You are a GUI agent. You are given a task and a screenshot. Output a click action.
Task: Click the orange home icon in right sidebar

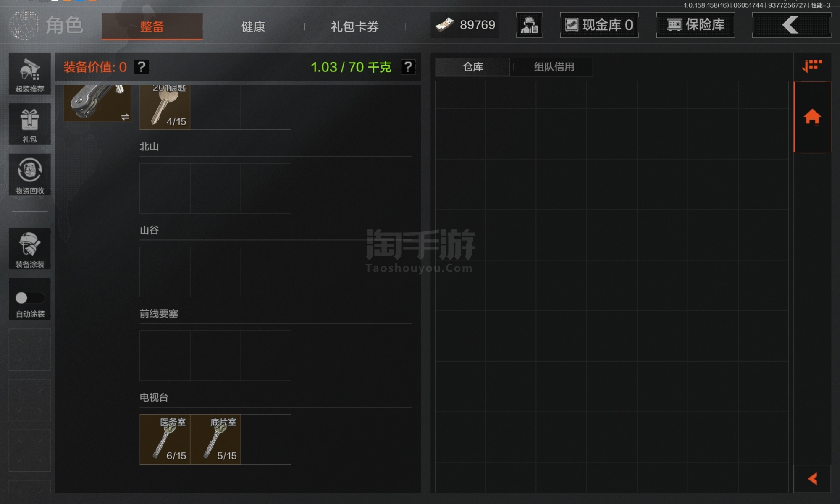click(812, 117)
